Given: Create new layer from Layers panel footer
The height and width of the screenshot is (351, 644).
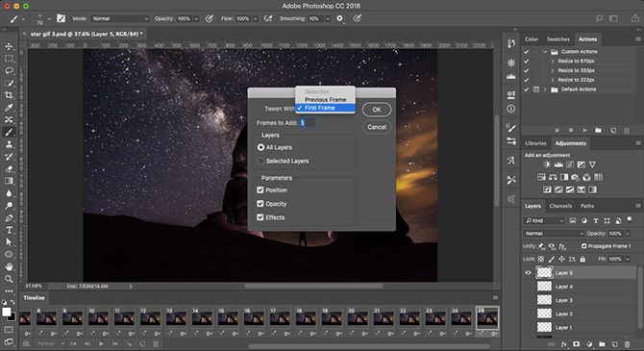Looking at the screenshot, I should (615, 344).
